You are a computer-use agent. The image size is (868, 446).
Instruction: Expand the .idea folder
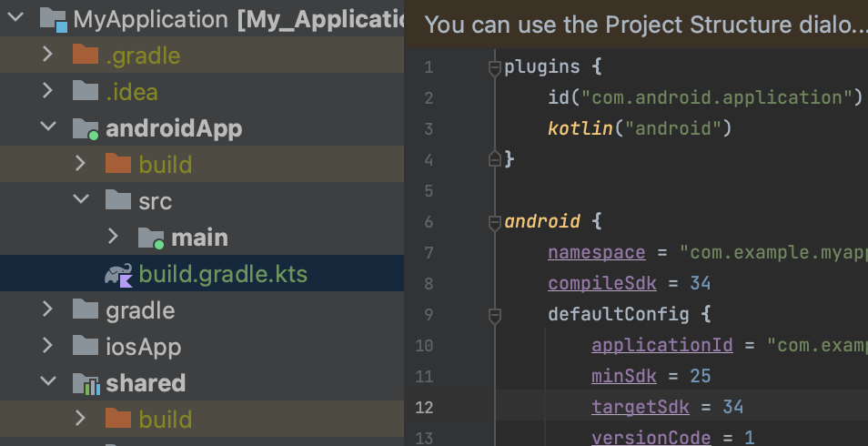pyautogui.click(x=47, y=90)
